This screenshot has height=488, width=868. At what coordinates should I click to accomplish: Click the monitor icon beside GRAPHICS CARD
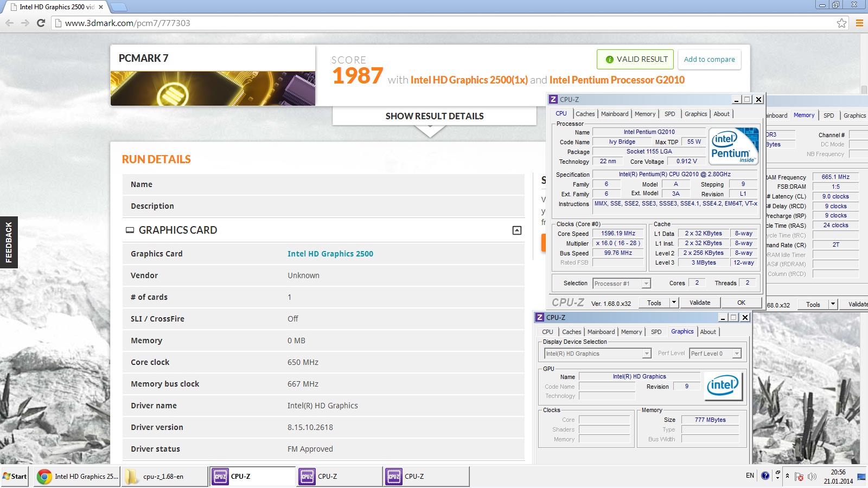coord(130,230)
